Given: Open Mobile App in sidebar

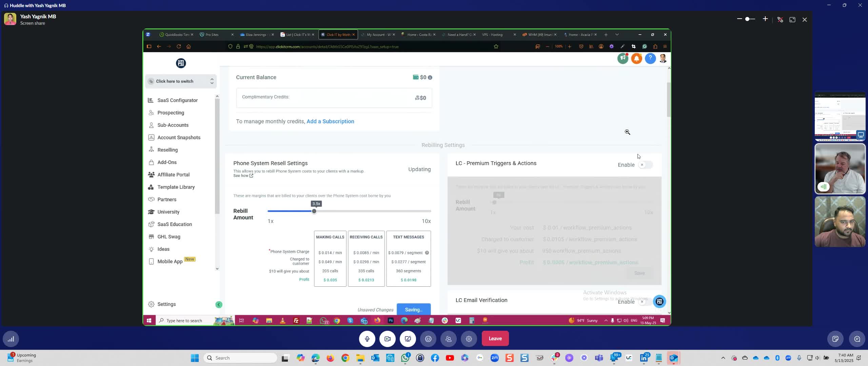Looking at the screenshot, I should click(170, 261).
